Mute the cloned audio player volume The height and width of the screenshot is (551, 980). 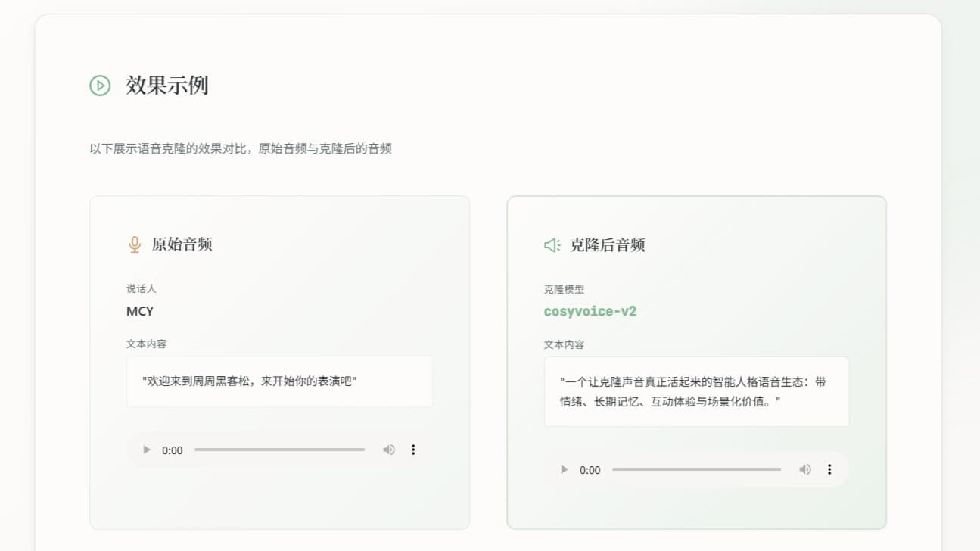(x=805, y=469)
